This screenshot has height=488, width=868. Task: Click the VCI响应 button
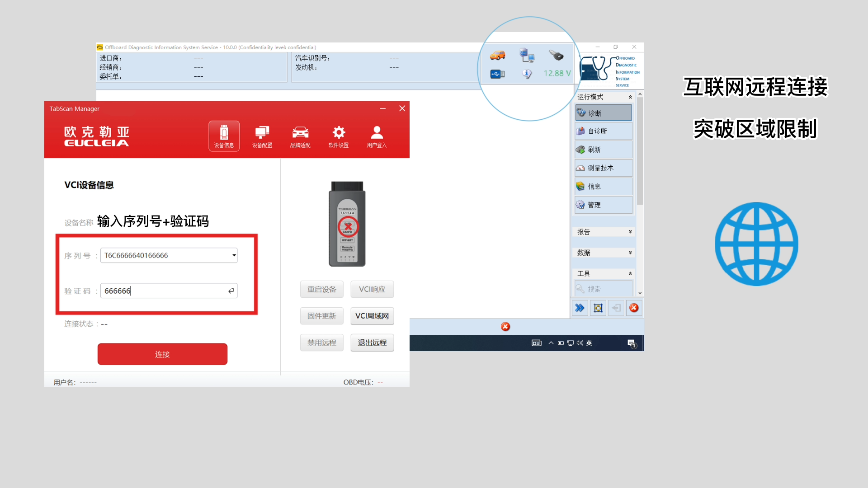pos(372,289)
